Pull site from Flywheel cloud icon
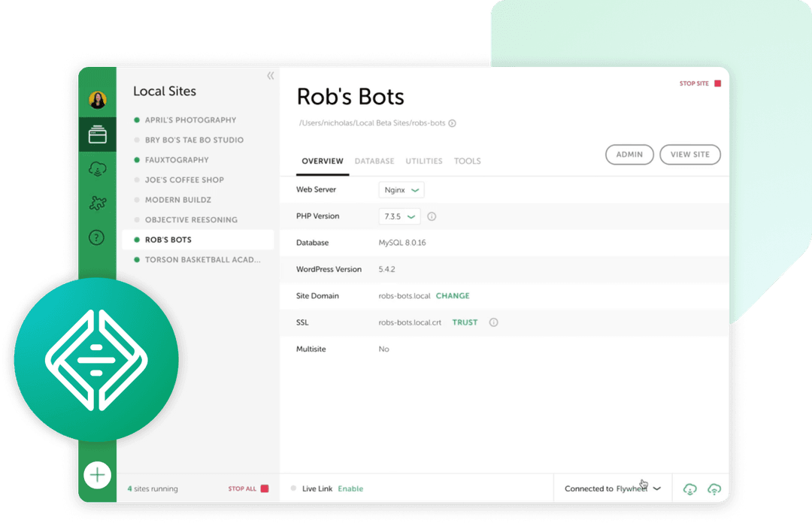 pyautogui.click(x=689, y=488)
